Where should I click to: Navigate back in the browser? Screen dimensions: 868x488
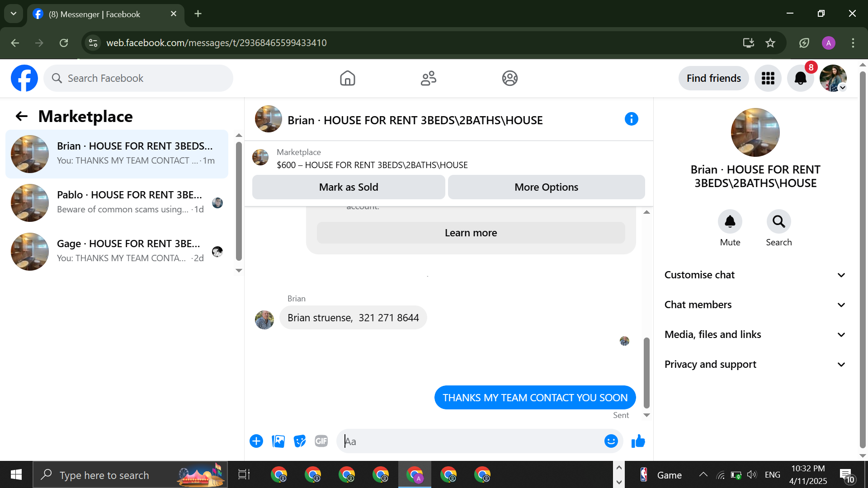coord(15,43)
